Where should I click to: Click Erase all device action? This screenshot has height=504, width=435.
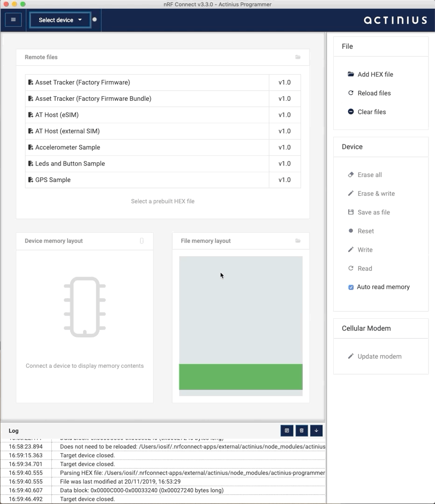(x=365, y=175)
